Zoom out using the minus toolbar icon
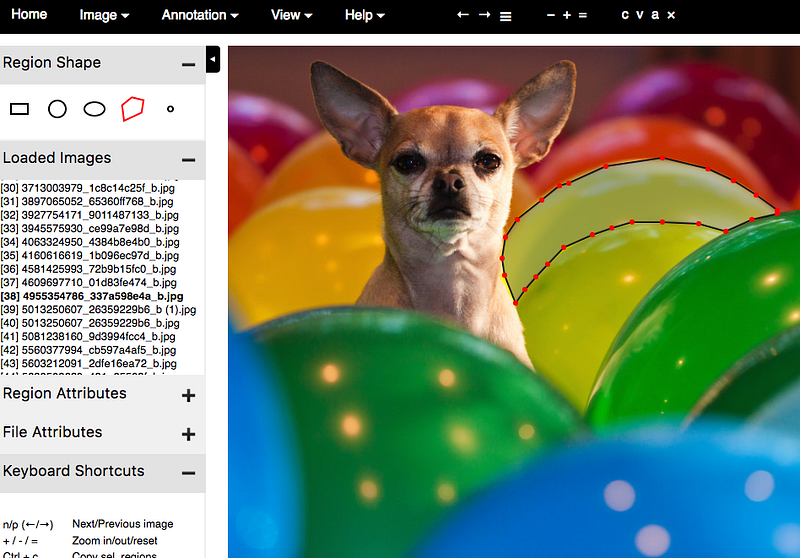Viewport: 800px width, 558px height. point(551,15)
